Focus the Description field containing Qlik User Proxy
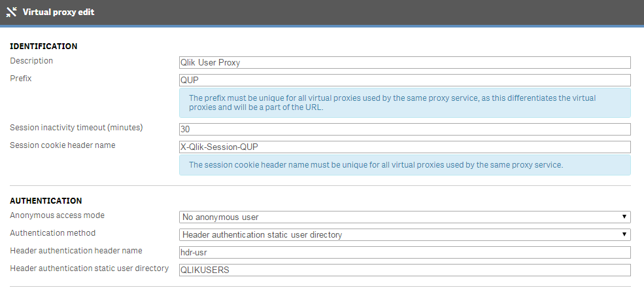Viewport: 644px width, 294px height. click(x=404, y=63)
